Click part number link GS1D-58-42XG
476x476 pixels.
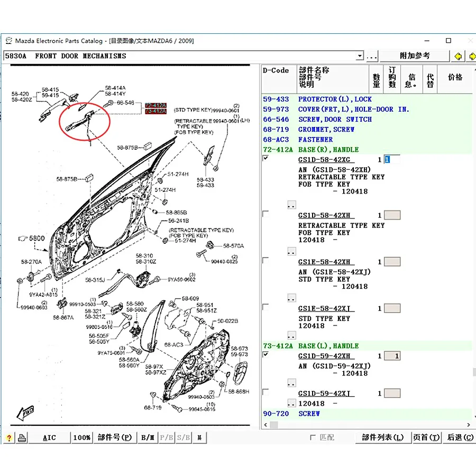tap(326, 160)
